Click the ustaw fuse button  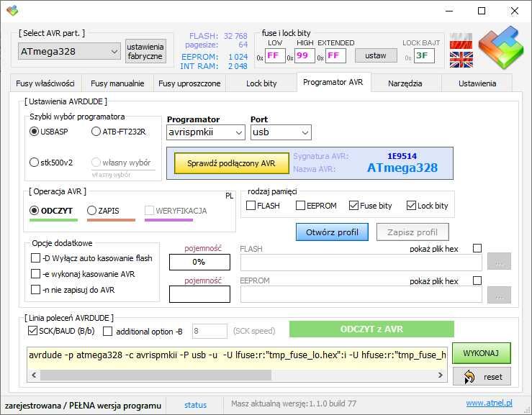[x=376, y=55]
